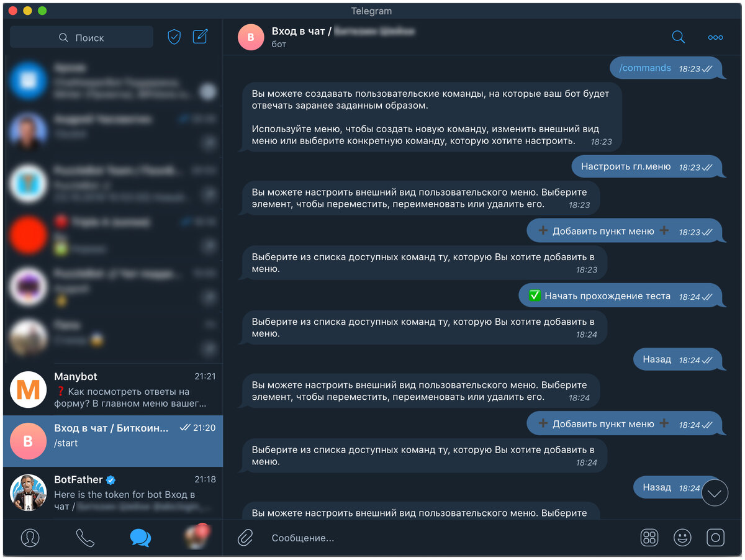Viewport: 745px width, 560px height.
Task: Click the paperclip attach file icon
Action: pyautogui.click(x=245, y=538)
